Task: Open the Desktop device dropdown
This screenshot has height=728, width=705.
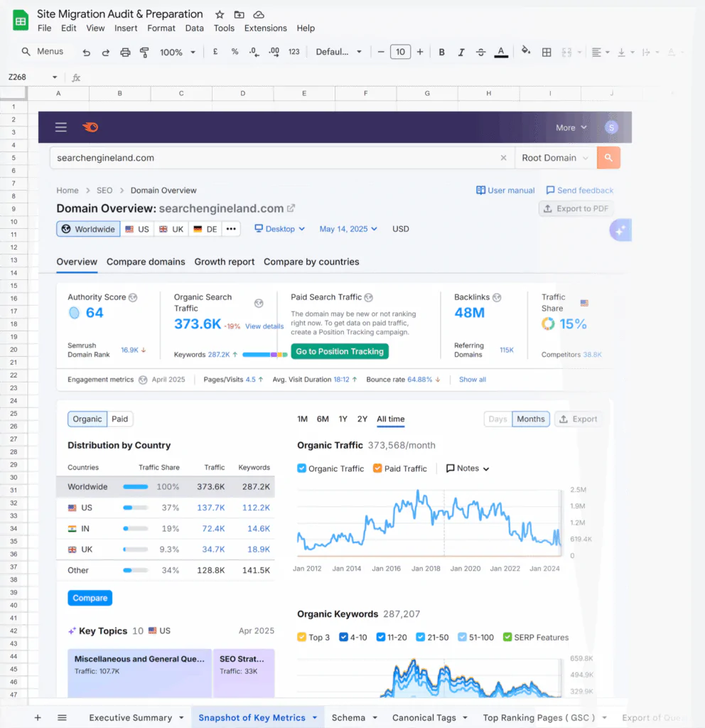Action: (x=280, y=229)
